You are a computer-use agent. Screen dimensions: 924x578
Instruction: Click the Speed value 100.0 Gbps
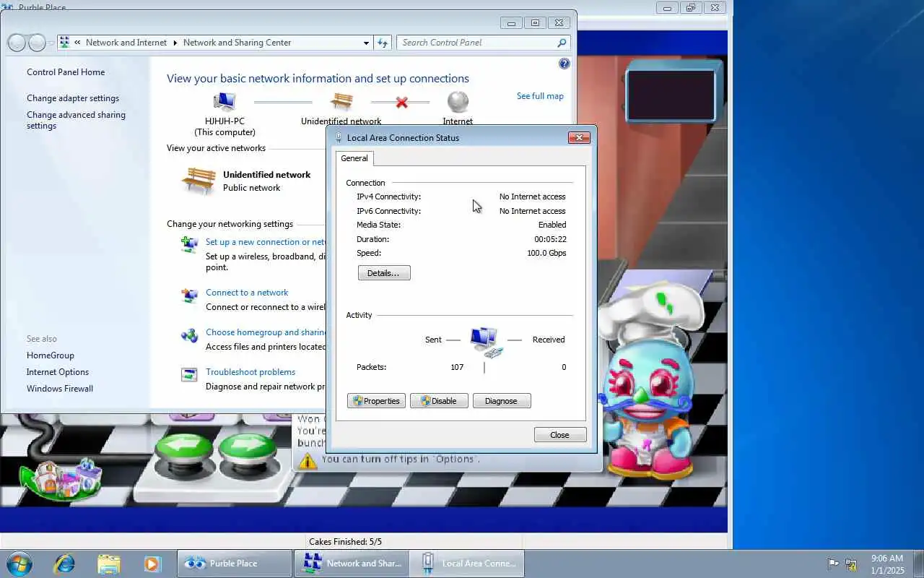click(546, 253)
